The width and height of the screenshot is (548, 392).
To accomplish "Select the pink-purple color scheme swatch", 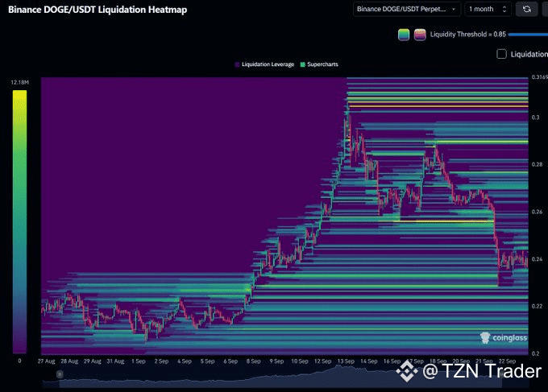I will point(420,35).
